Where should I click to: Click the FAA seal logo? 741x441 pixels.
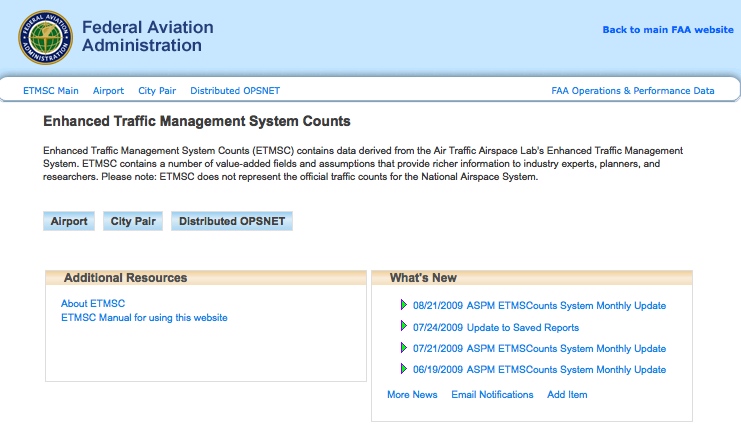coord(45,38)
